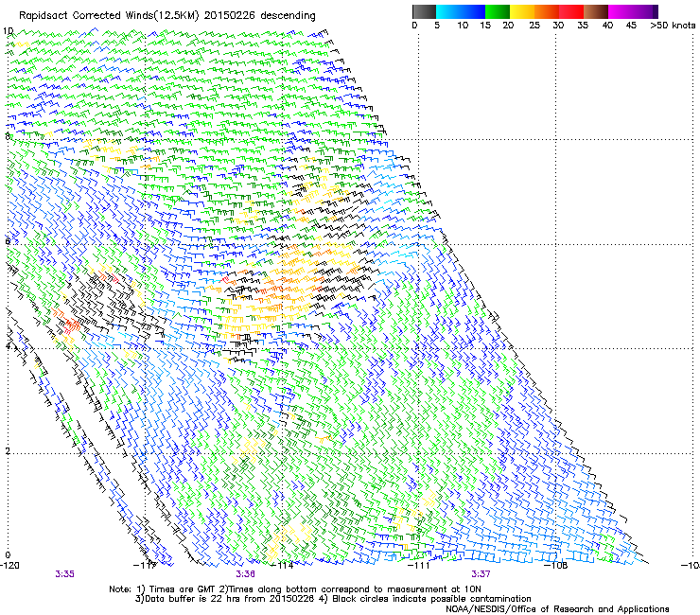The height and width of the screenshot is (615, 700).
Task: Click the '-111' longitude axis label
Action: pyautogui.click(x=418, y=566)
